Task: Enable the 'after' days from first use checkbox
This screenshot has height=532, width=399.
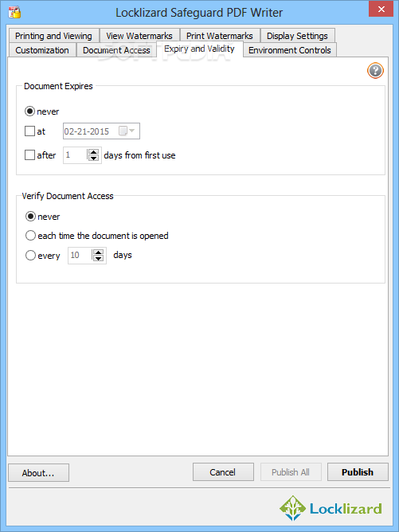Action: click(29, 155)
